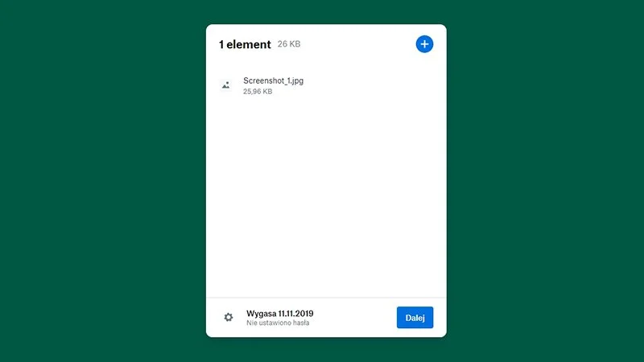Click the date 11.11.2019 in the footer
Viewport: 644px width, 362px height.
point(295,314)
